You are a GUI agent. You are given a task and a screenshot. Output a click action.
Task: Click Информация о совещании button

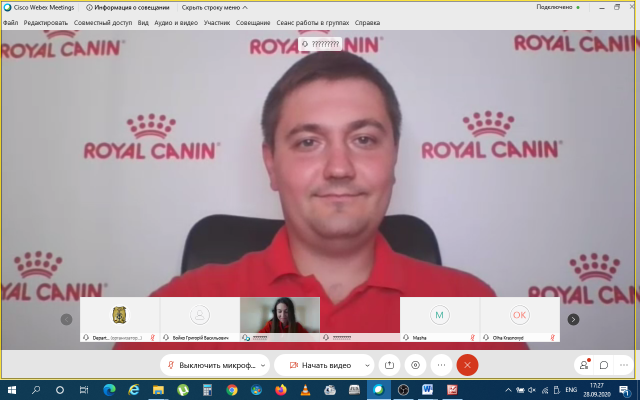[x=130, y=6]
